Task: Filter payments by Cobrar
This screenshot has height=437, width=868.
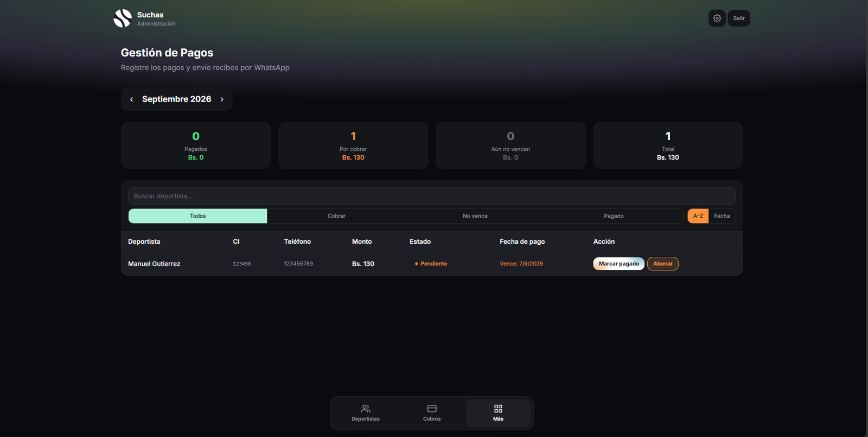Action: 336,216
